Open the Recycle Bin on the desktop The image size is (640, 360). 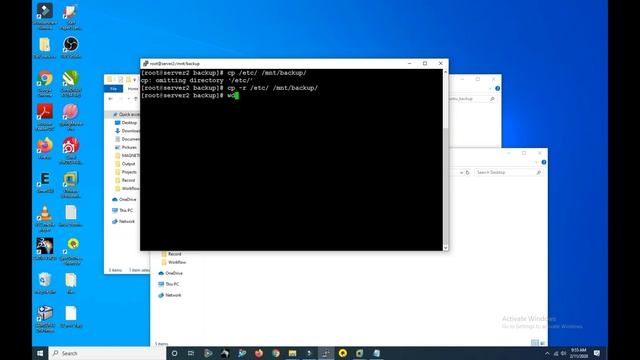coord(45,283)
